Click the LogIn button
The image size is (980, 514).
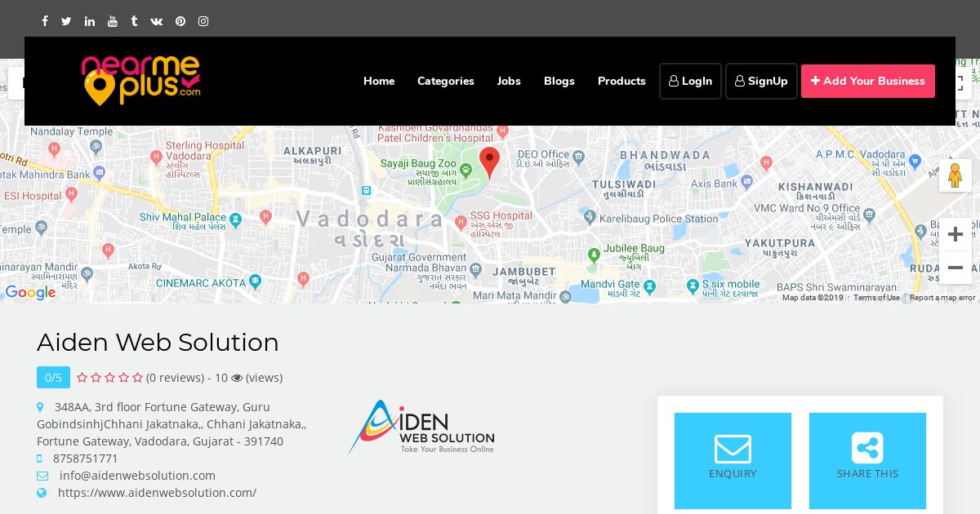[x=690, y=81]
